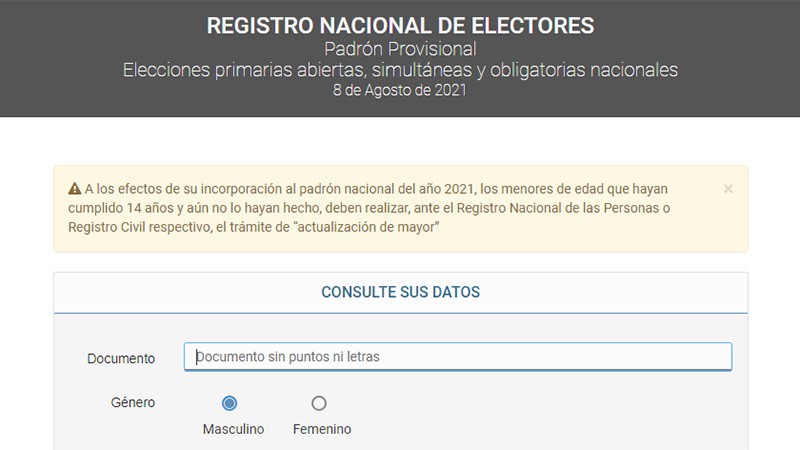This screenshot has height=450, width=800.
Task: Click the CONSULTE SUS DATOS heading
Action: [x=400, y=293]
